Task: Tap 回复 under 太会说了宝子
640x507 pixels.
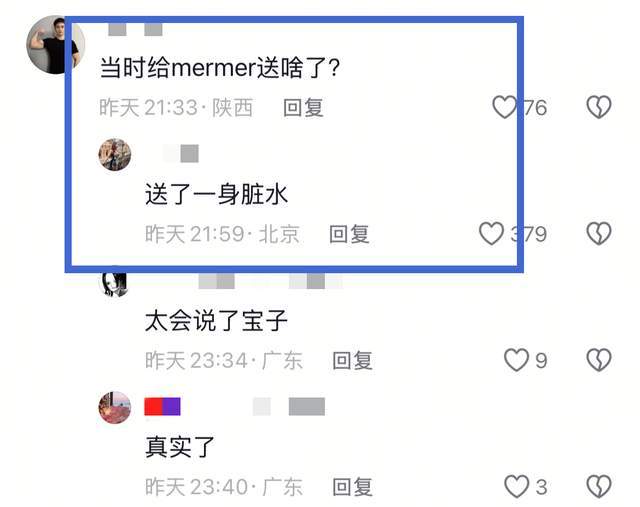Action: coord(352,360)
